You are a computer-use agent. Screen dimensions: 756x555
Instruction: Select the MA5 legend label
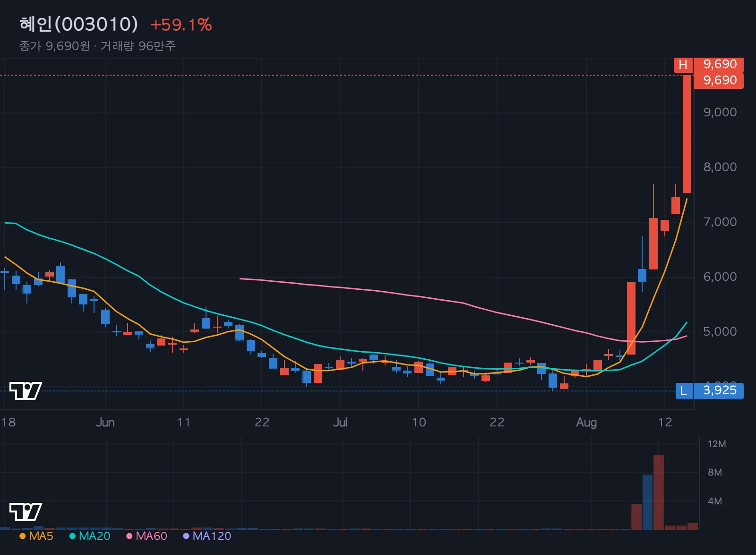pyautogui.click(x=41, y=536)
